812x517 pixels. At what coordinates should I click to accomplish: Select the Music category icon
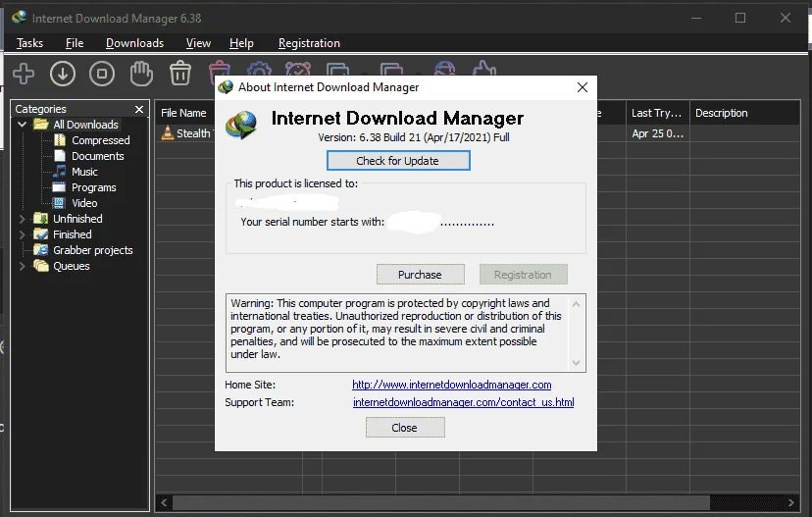click(60, 172)
